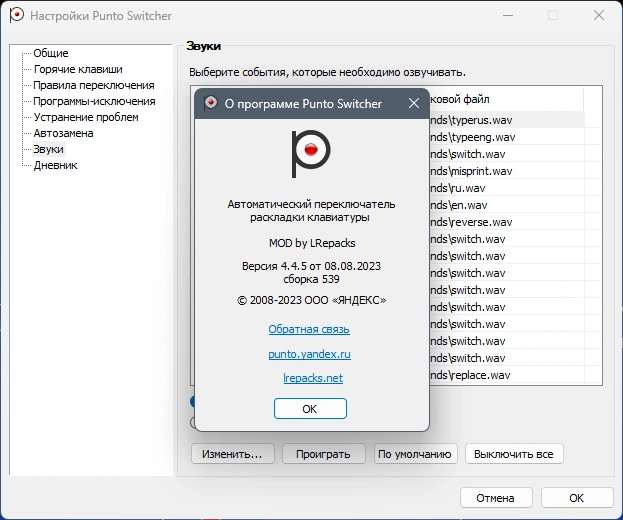The width and height of the screenshot is (623, 520).
Task: Click the Выключить все button
Action: coord(514,454)
